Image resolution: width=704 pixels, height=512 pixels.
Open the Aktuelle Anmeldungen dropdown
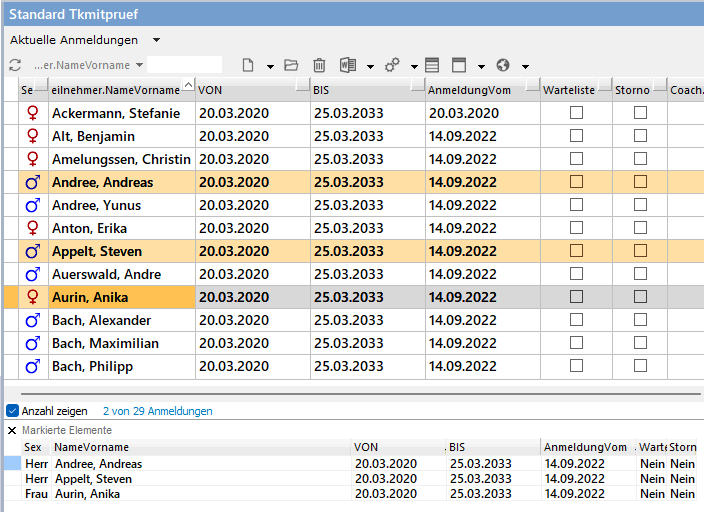coord(157,40)
